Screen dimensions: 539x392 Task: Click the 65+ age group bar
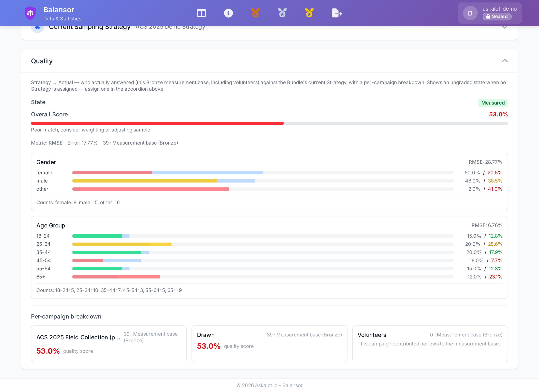(x=263, y=277)
